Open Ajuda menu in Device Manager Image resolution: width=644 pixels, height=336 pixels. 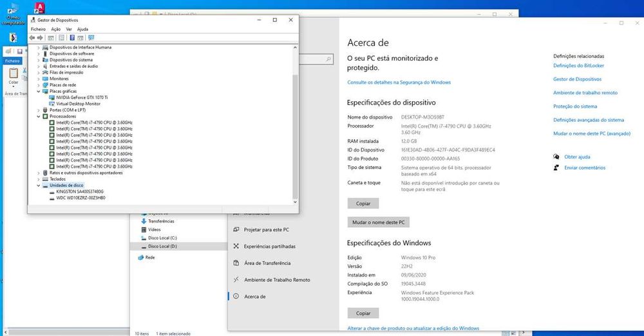(82, 29)
